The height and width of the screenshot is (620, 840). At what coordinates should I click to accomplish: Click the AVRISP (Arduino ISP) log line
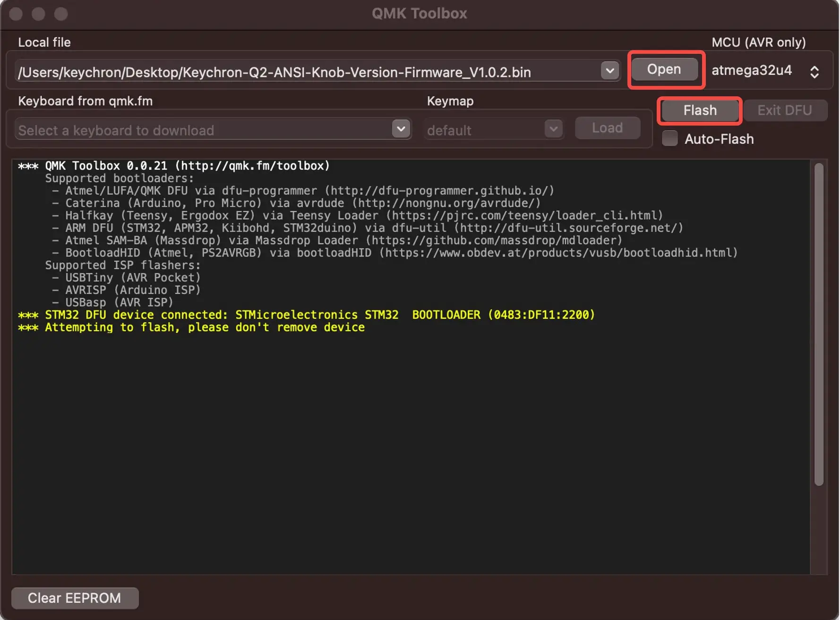[x=126, y=290]
